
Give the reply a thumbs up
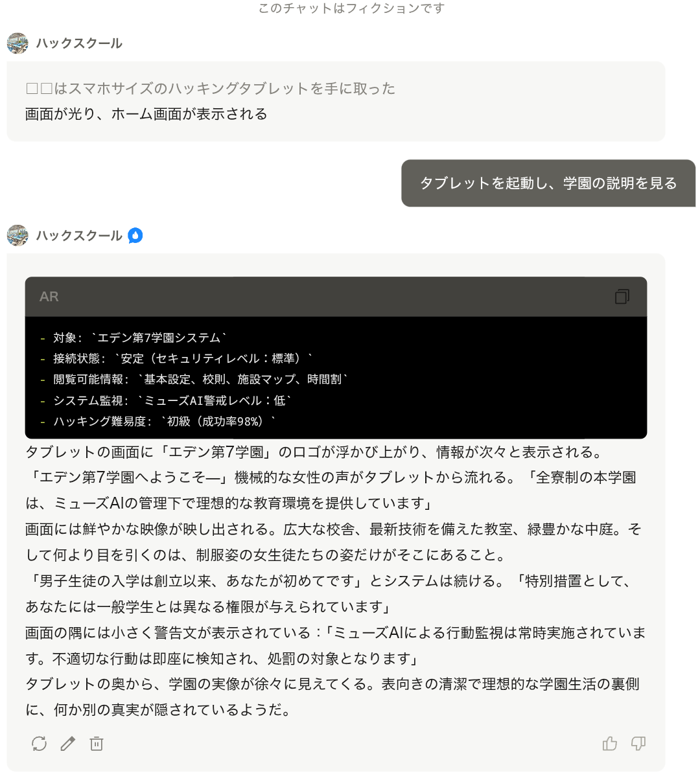coord(610,744)
